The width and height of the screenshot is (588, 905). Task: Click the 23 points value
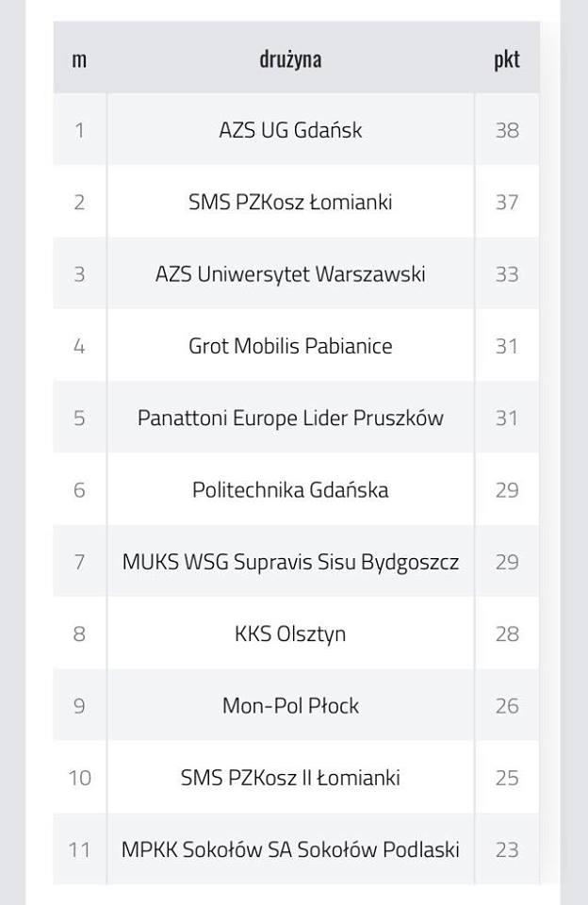pyautogui.click(x=507, y=849)
